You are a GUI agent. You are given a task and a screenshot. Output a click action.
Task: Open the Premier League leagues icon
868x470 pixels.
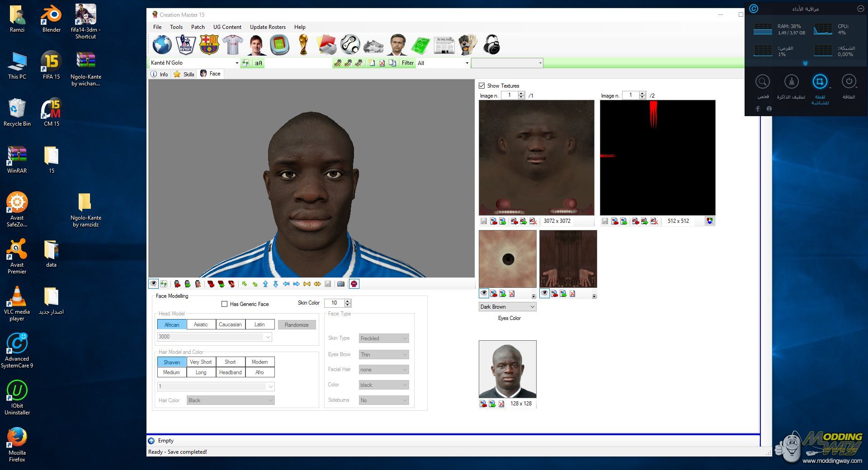click(185, 45)
